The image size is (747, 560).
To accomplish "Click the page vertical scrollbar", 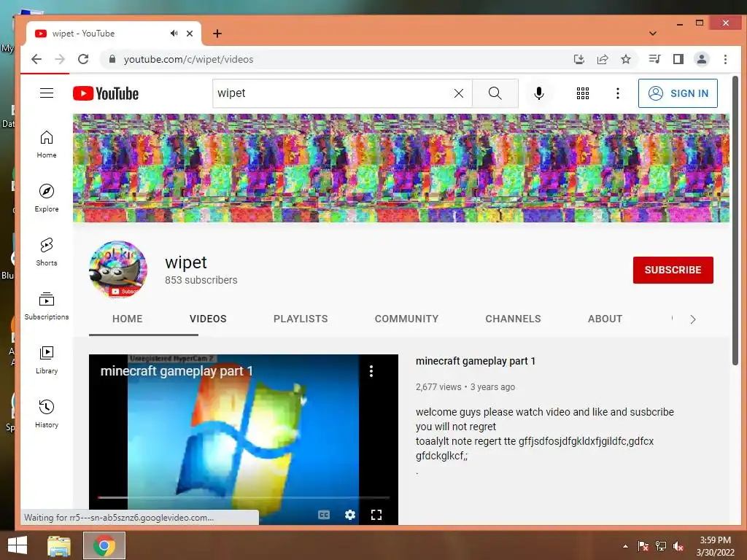I will pos(735,220).
